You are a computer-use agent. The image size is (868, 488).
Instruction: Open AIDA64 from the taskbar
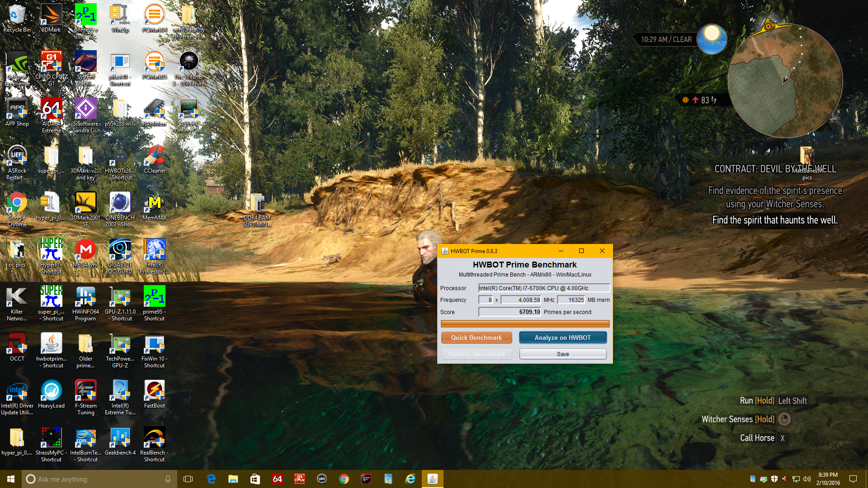coord(277,479)
